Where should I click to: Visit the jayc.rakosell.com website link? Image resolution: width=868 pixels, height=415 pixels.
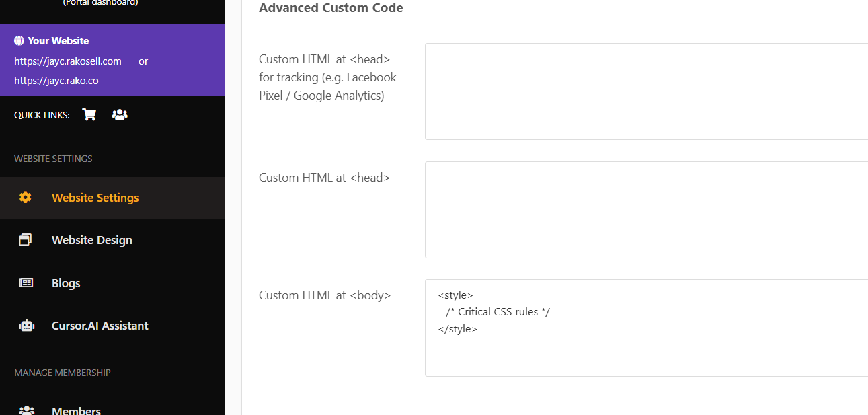coord(68,61)
